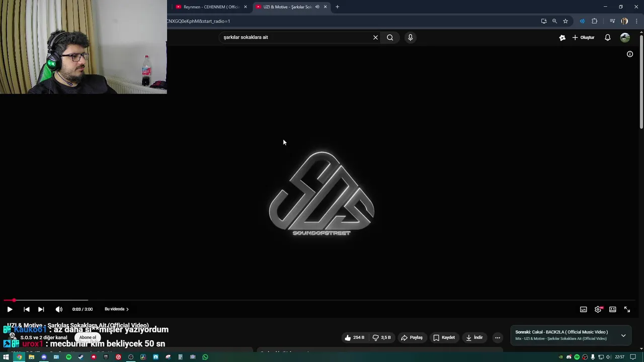This screenshot has height=362, width=644.
Task: Open WhatsApp from the taskbar
Action: pyautogui.click(x=205, y=357)
